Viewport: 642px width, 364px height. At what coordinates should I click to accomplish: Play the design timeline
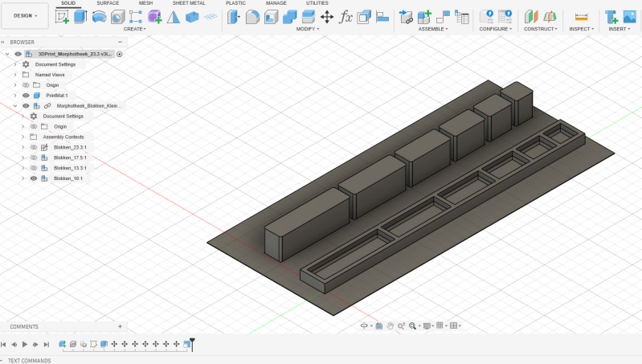tap(25, 345)
